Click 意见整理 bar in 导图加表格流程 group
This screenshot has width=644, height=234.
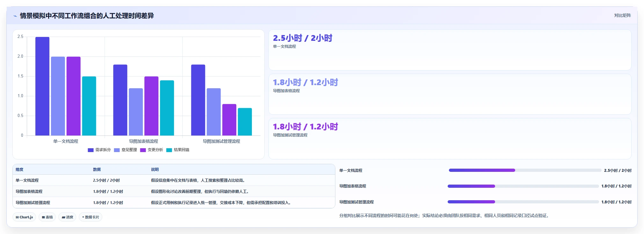click(136, 112)
